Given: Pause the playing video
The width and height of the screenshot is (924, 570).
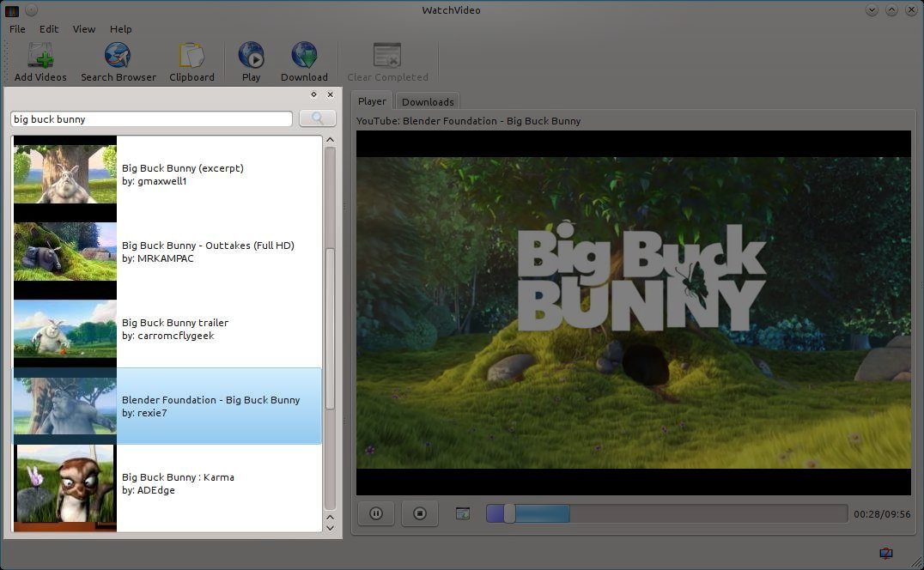Looking at the screenshot, I should 376,513.
